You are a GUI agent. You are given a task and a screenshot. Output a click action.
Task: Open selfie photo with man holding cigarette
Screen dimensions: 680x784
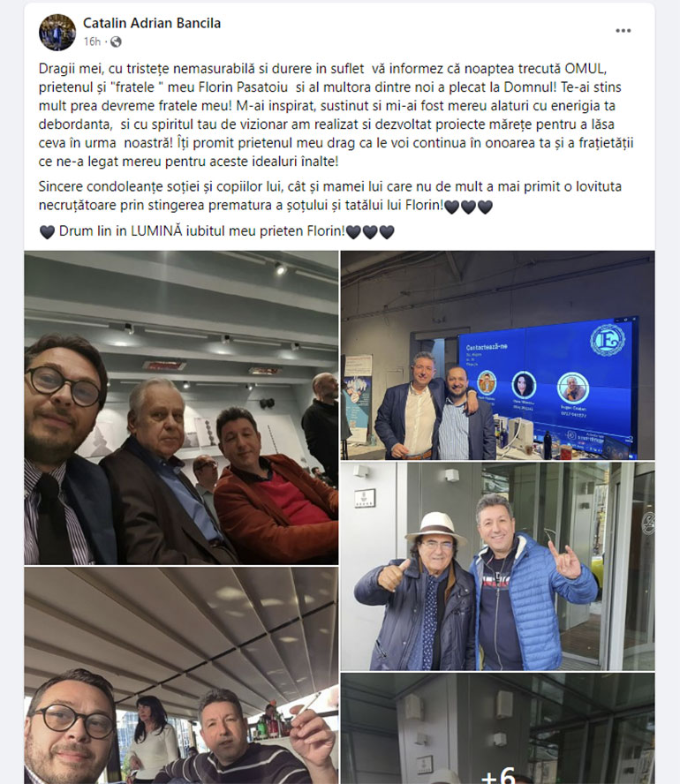pos(181,675)
